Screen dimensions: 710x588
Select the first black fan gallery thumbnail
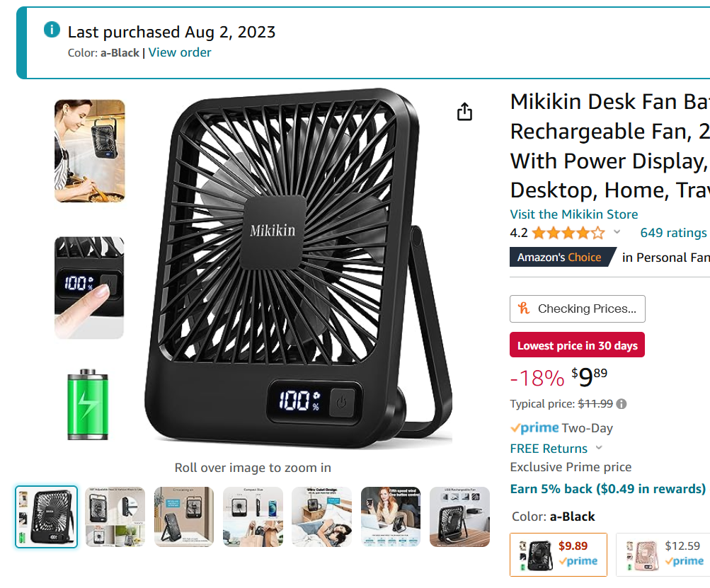click(46, 517)
